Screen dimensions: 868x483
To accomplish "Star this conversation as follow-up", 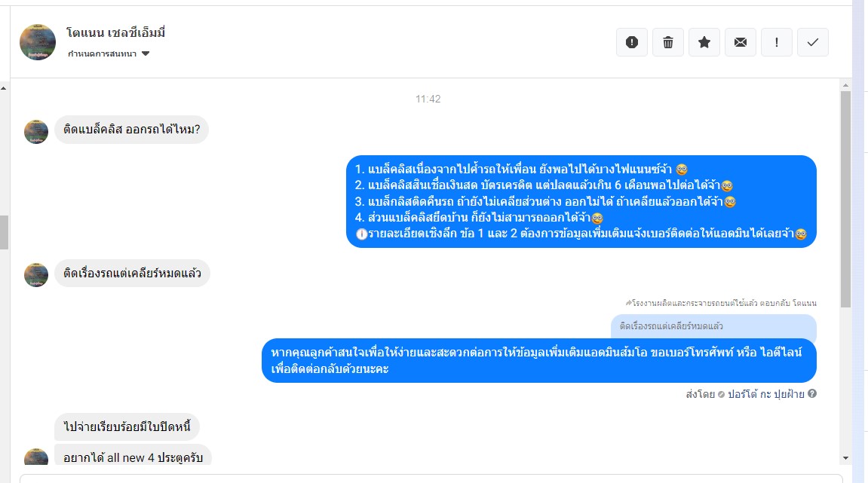I will tap(704, 42).
